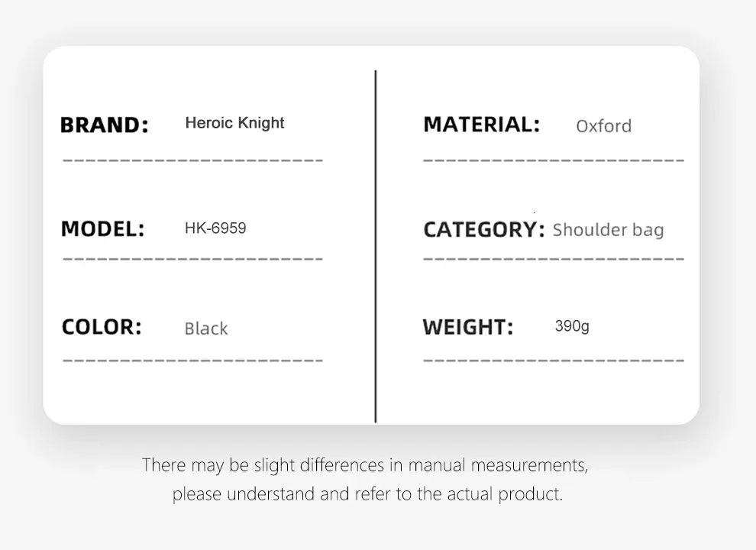Click the "refer to the actual product" text
The height and width of the screenshot is (550, 756).
458,493
